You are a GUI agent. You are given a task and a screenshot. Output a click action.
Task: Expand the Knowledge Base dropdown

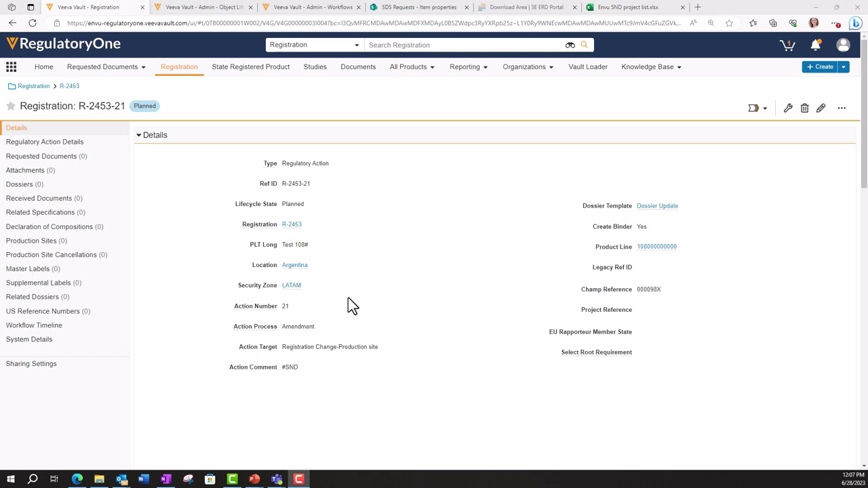pyautogui.click(x=652, y=67)
